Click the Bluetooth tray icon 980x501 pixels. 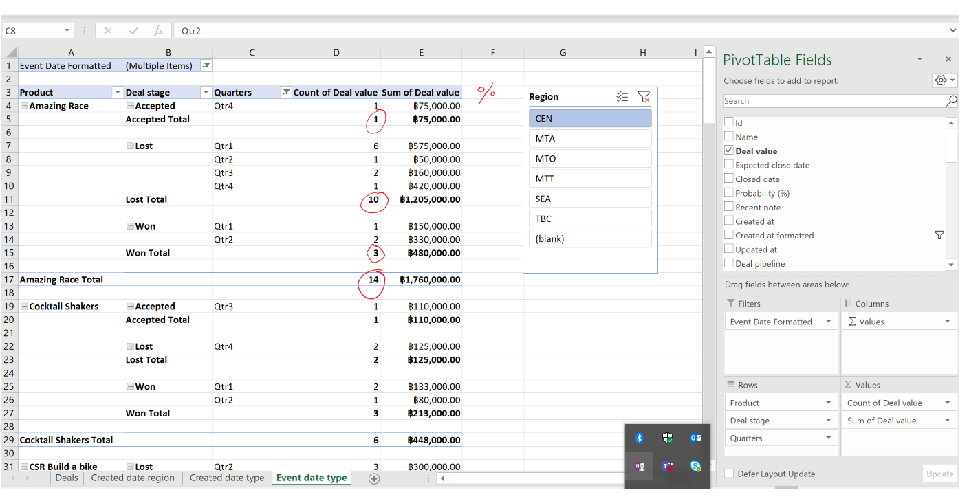[x=639, y=438]
